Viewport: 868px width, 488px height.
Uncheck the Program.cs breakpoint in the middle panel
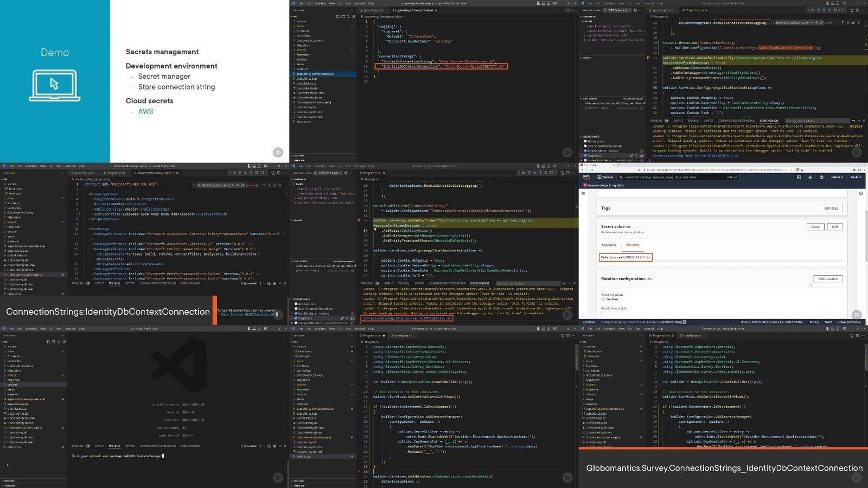(295, 318)
